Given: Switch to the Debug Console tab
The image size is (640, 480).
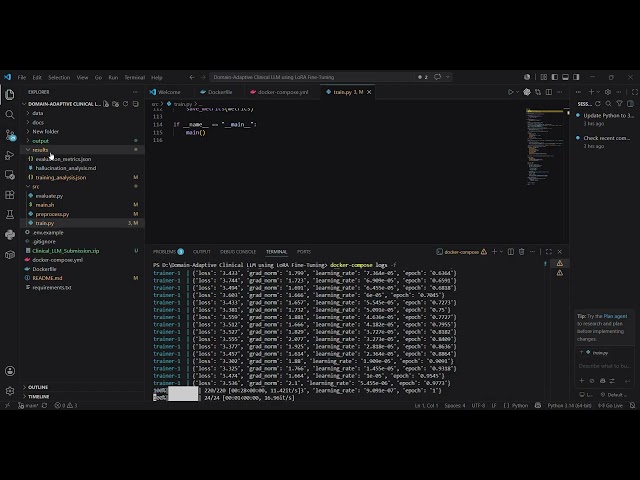Looking at the screenshot, I should 238,252.
